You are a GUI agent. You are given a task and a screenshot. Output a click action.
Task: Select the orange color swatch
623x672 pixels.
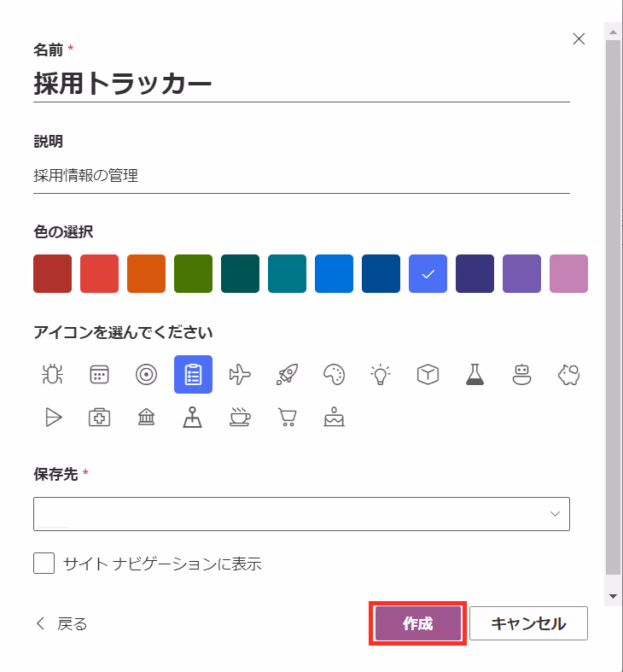(146, 273)
